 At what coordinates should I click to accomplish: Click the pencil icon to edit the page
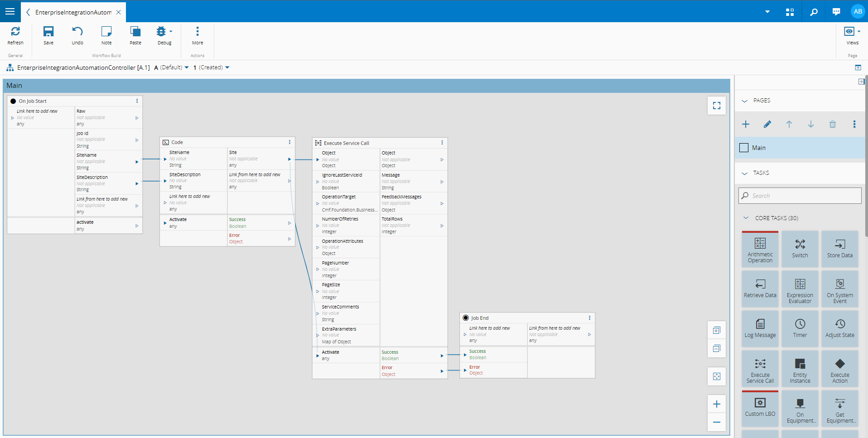[x=767, y=124]
